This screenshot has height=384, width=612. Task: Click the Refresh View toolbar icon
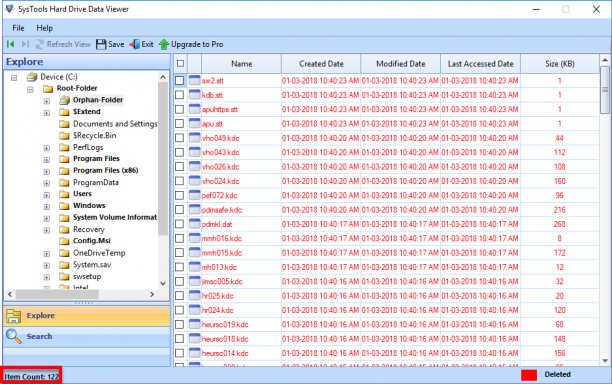(x=39, y=44)
